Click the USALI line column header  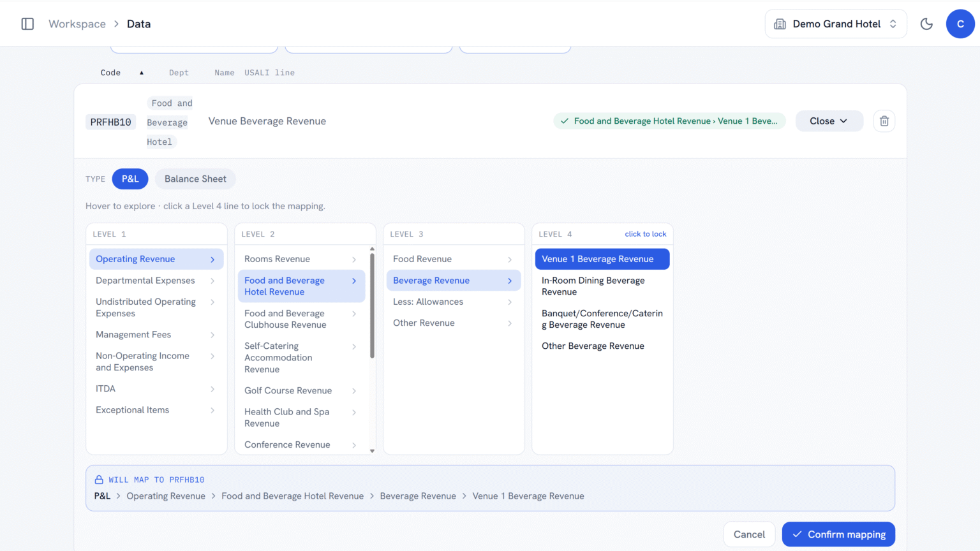tap(269, 73)
